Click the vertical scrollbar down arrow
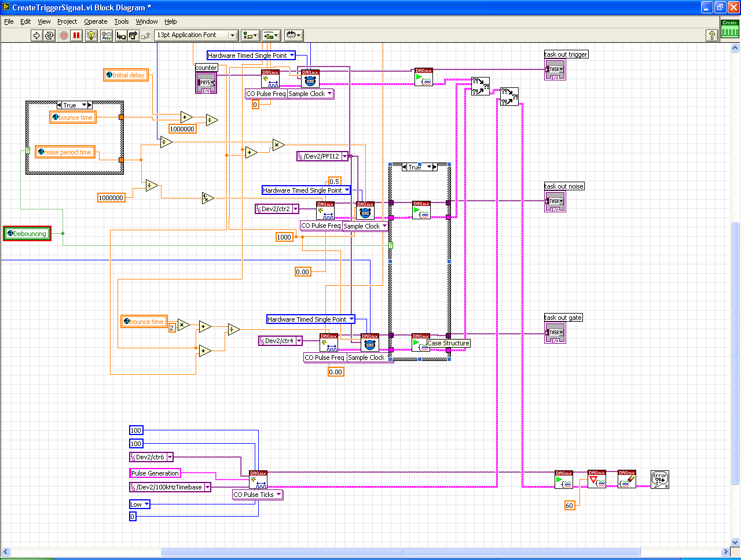The height and width of the screenshot is (560, 741). pyautogui.click(x=736, y=542)
